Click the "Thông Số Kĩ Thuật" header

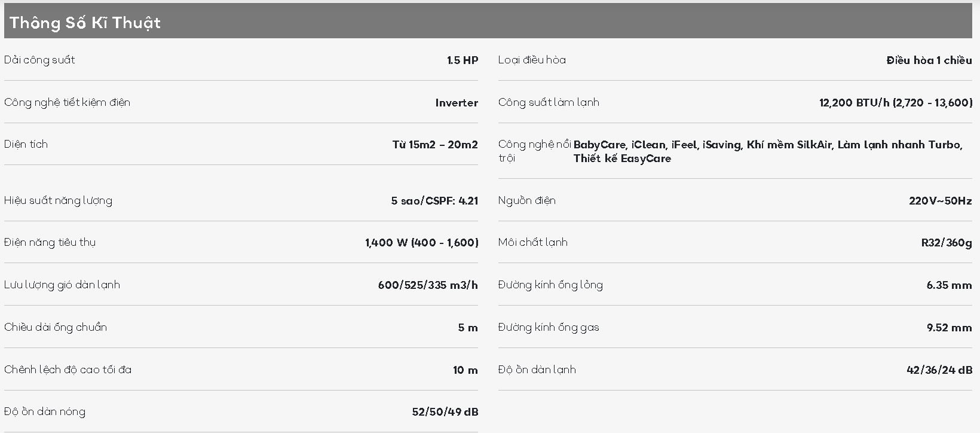(85, 23)
